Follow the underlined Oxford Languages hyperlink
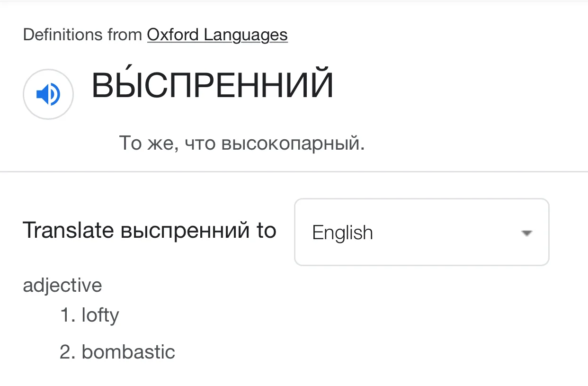The height and width of the screenshot is (386, 588). pyautogui.click(x=217, y=35)
